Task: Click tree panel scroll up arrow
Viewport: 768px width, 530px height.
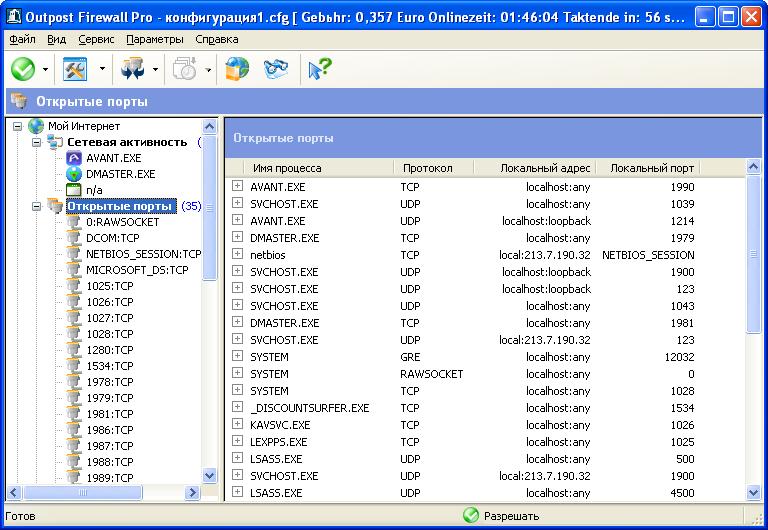Action: 210,127
